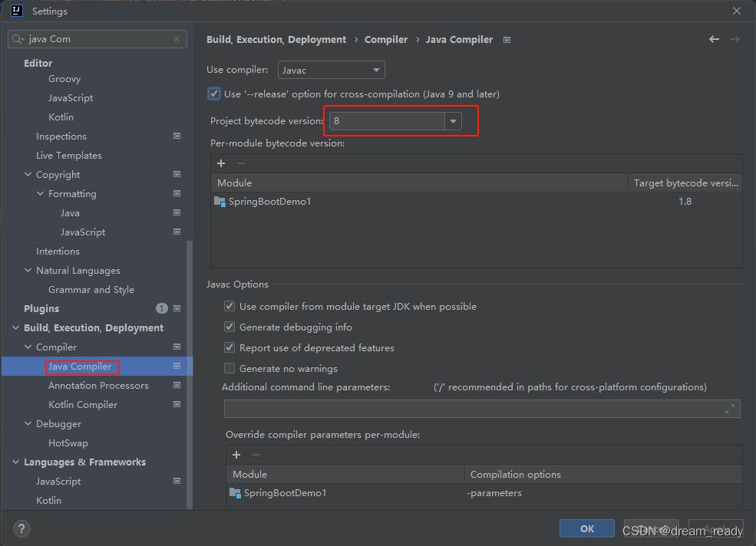Add a per-module bytecode version entry
Screen dimensions: 756x546
pyautogui.click(x=221, y=164)
